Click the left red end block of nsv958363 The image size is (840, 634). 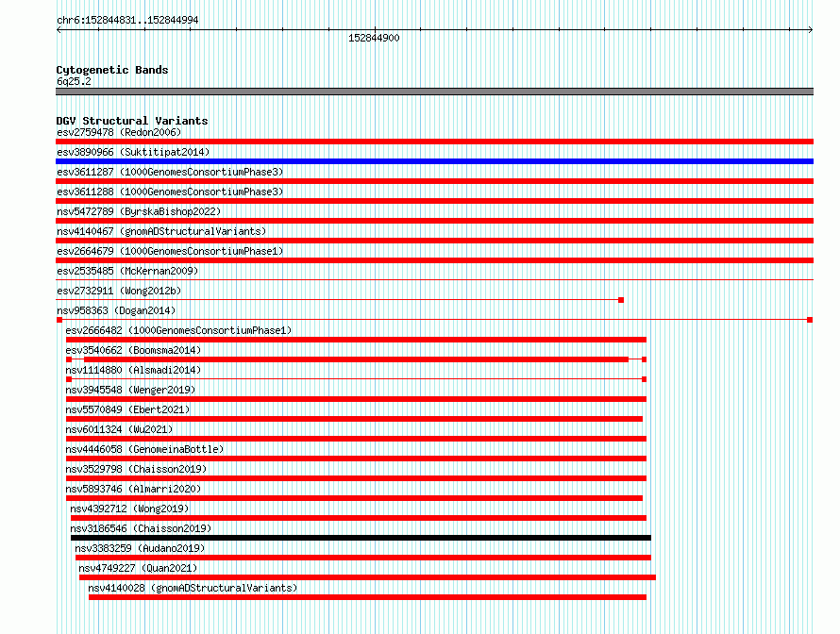click(x=59, y=320)
